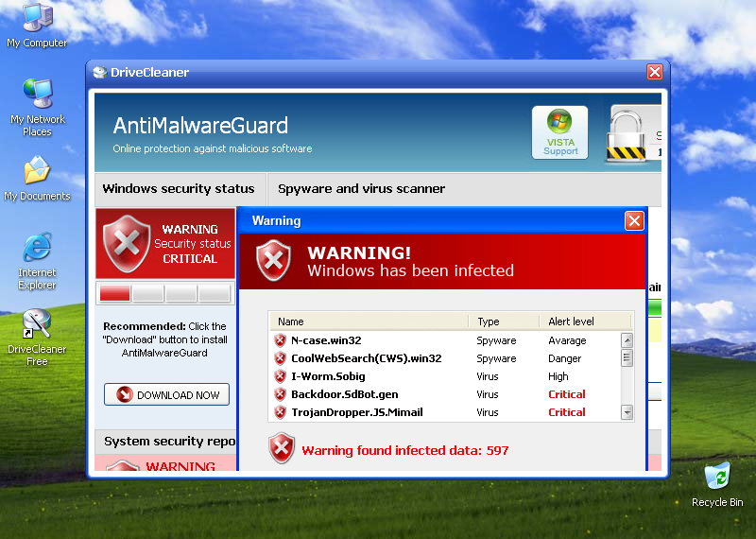The width and height of the screenshot is (756, 539).
Task: Click the threat icon next to N-case.win32
Action: 280,340
